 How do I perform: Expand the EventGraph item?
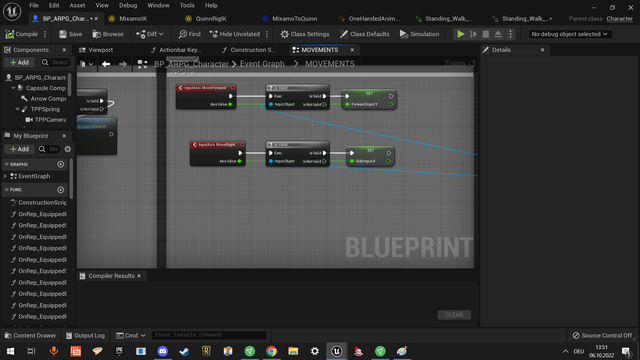(x=5, y=176)
